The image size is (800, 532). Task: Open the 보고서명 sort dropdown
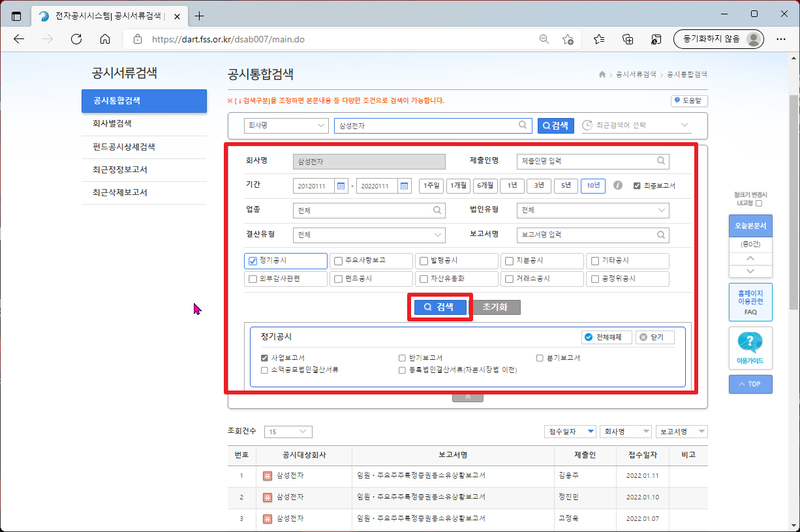(682, 432)
